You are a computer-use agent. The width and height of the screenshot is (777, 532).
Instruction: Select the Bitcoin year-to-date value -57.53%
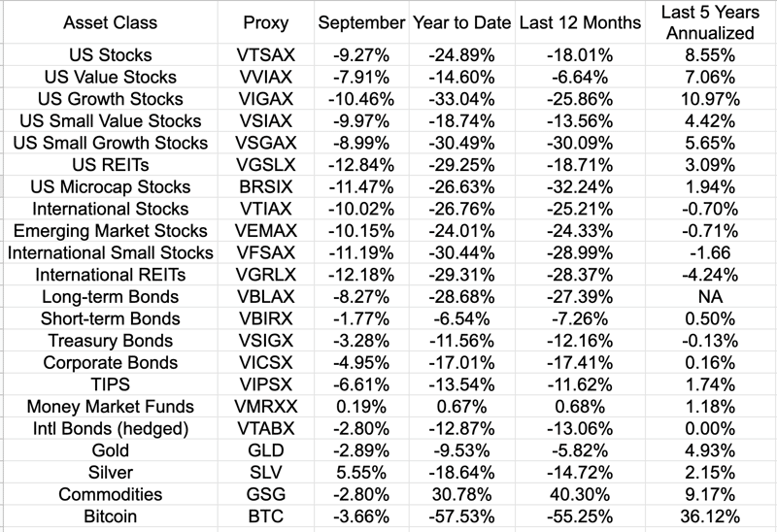461,516
